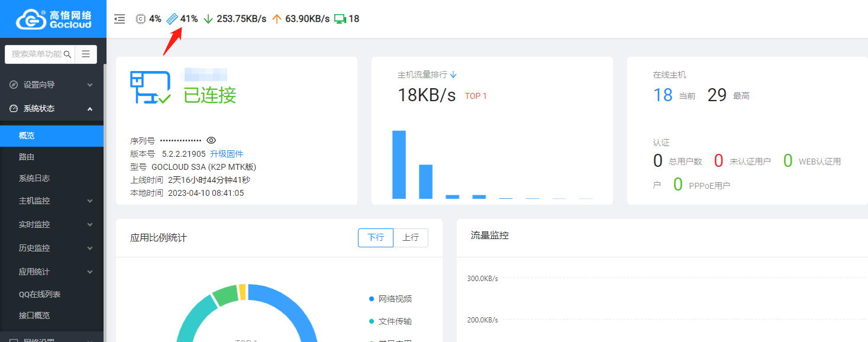The height and width of the screenshot is (342, 868).
Task: Click the online hosts monitor icon
Action: tap(340, 19)
